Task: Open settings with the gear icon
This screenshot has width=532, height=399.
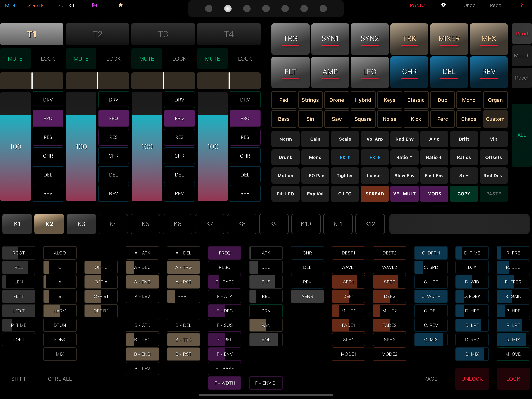Action: click(443, 5)
